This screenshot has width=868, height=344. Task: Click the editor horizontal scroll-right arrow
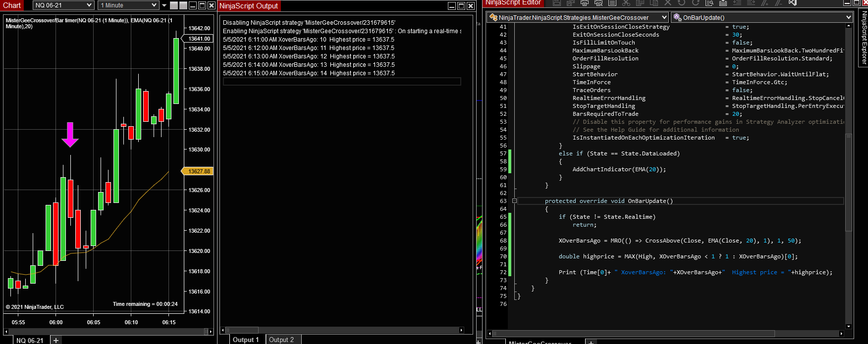click(x=841, y=334)
